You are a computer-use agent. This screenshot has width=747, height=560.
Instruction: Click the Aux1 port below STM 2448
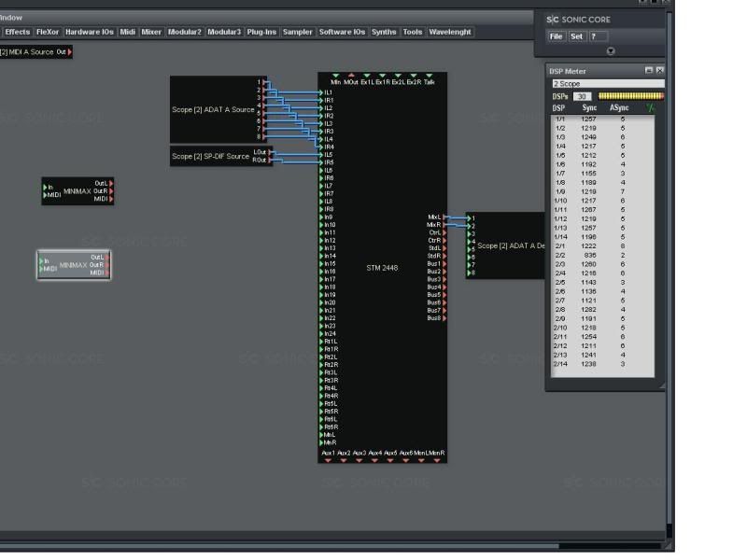click(328, 460)
